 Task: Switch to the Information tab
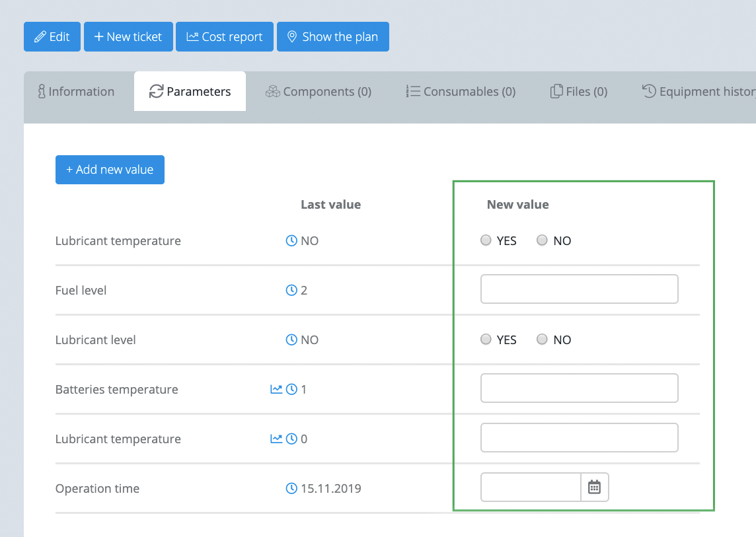[x=76, y=92]
